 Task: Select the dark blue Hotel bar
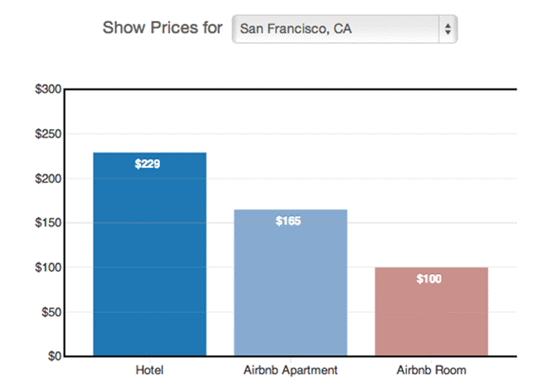[150, 254]
